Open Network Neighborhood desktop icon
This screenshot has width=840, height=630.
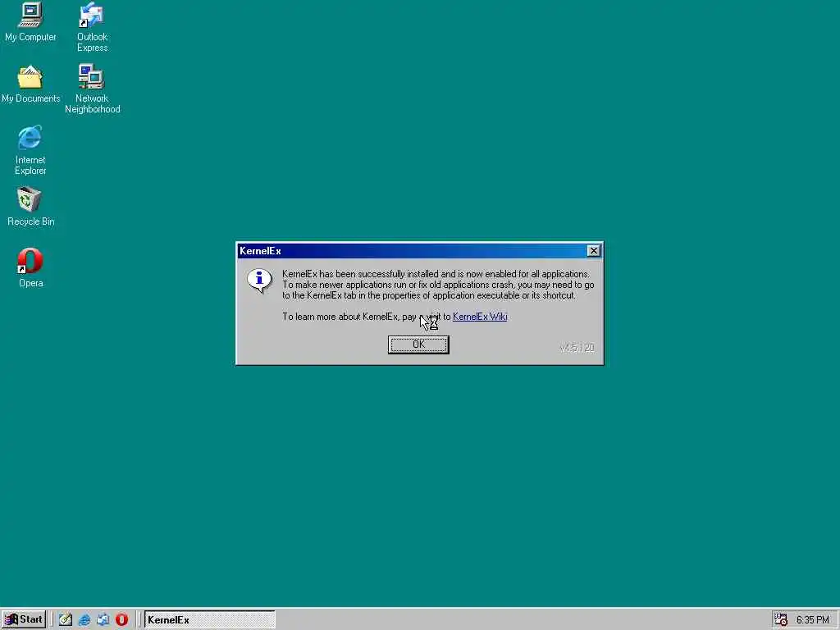tap(92, 89)
